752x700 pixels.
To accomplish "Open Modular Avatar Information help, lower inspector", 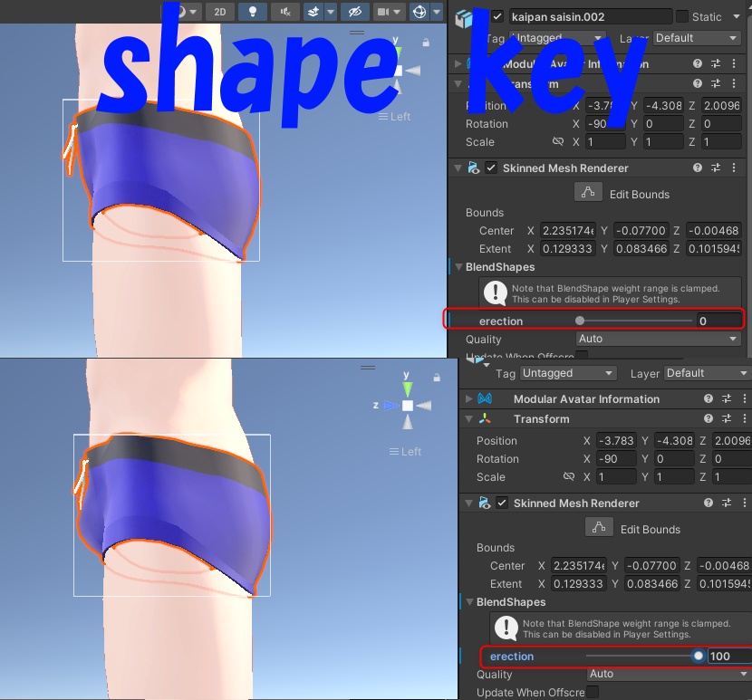I will tap(709, 398).
